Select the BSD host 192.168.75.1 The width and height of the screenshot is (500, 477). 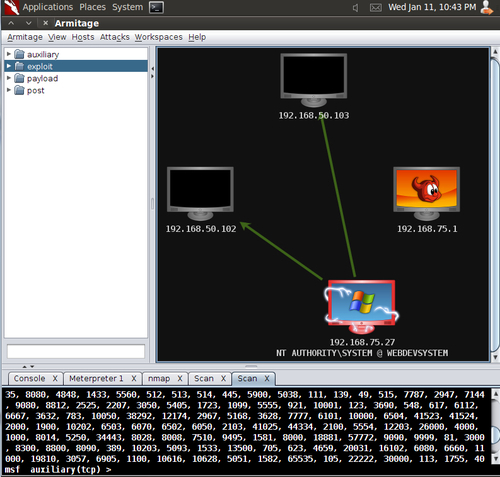pyautogui.click(x=426, y=193)
